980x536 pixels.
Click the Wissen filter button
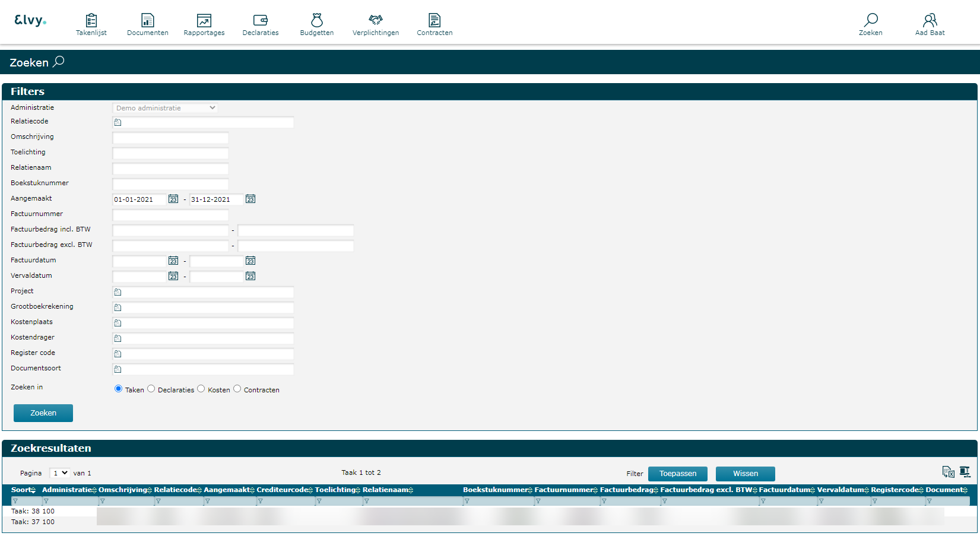(745, 474)
